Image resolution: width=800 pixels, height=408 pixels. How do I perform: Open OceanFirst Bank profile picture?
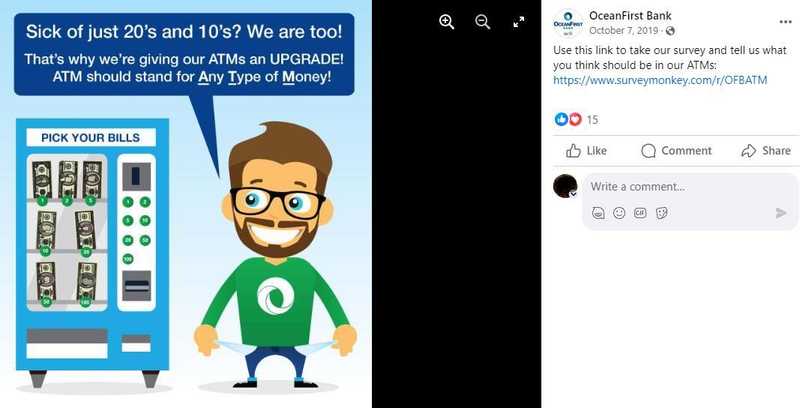[568, 23]
